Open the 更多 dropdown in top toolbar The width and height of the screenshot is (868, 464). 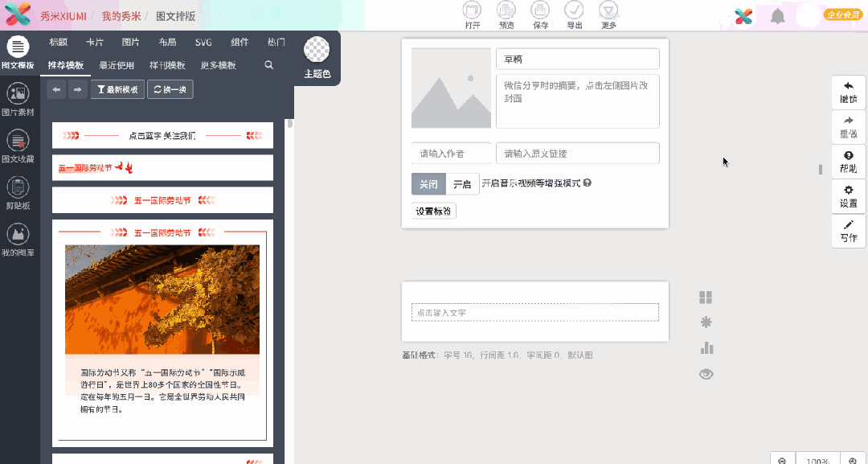point(608,14)
